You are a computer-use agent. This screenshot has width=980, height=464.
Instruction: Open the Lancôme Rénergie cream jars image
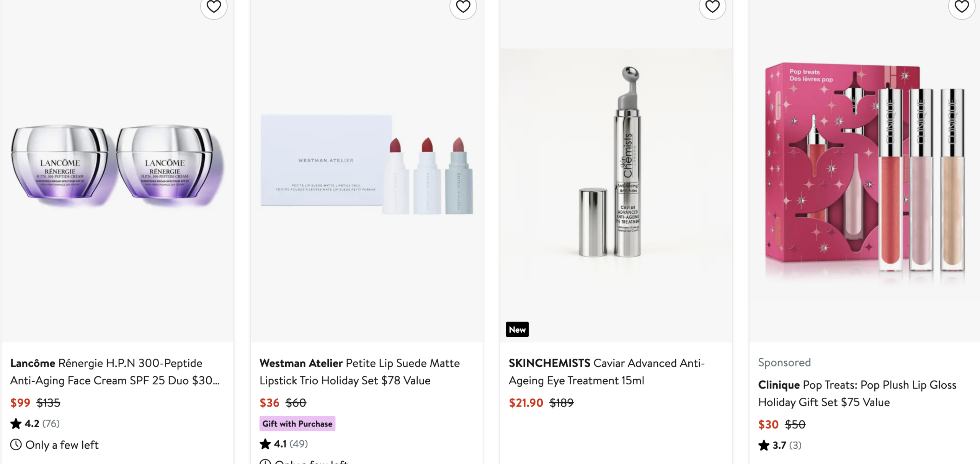[x=117, y=165]
